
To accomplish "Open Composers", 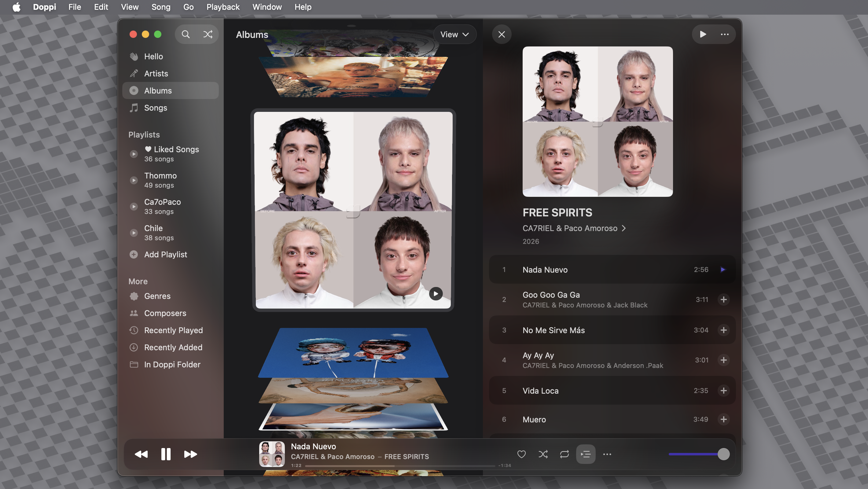I will pyautogui.click(x=170, y=313).
